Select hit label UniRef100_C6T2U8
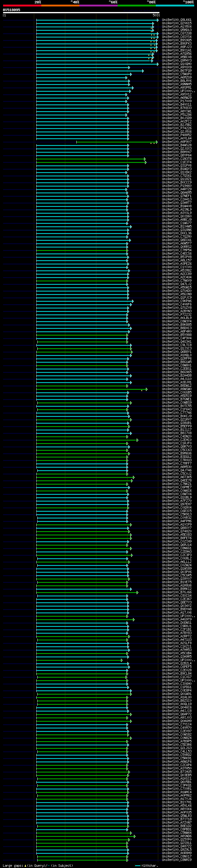 pyautogui.click(x=177, y=33)
